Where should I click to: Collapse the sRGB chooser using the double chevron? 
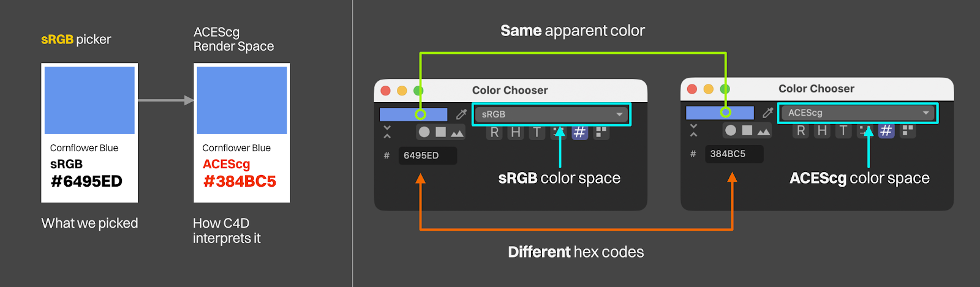coord(387,132)
